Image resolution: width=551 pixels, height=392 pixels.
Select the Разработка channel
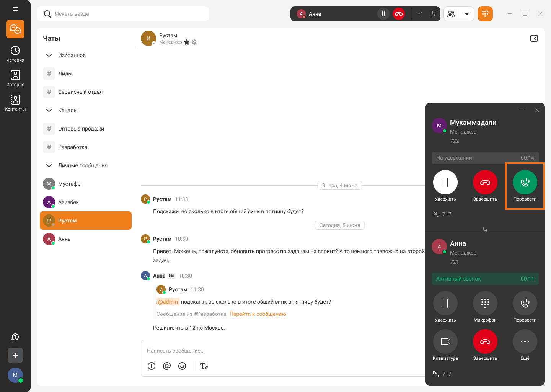click(x=73, y=147)
